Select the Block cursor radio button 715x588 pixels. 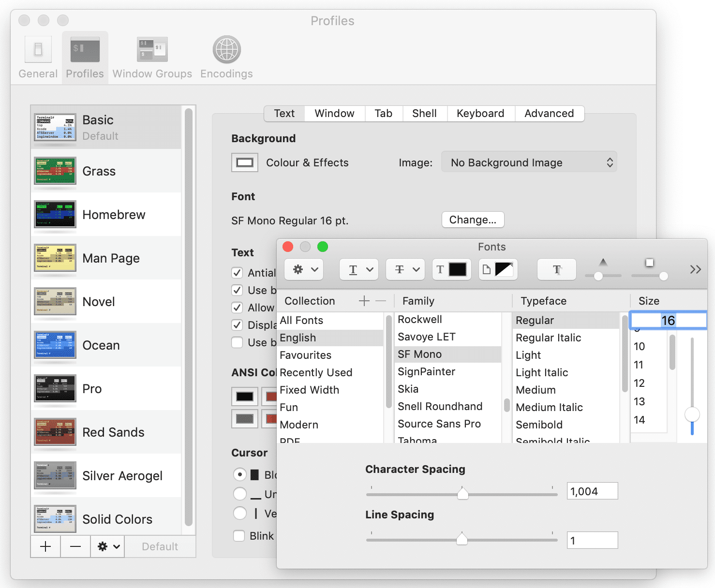240,474
